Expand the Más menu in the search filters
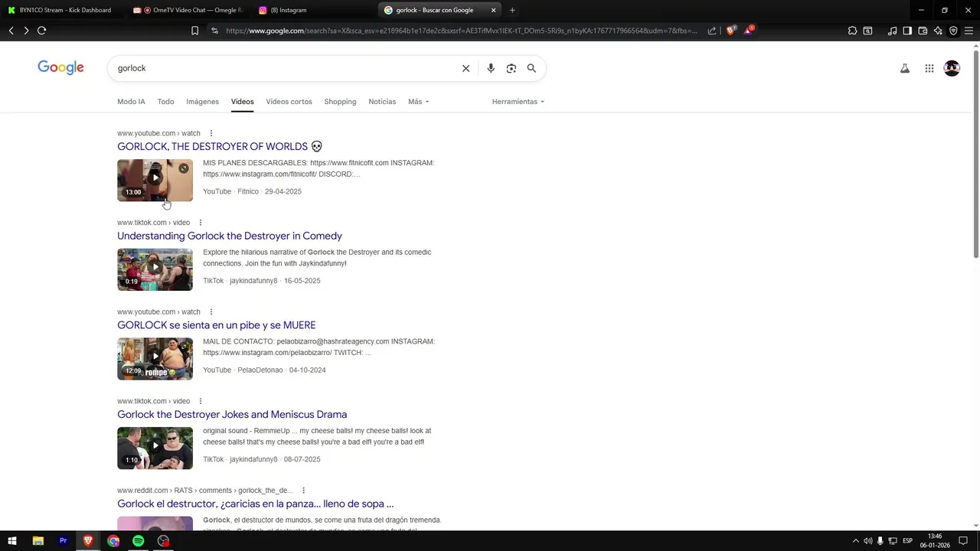This screenshot has height=551, width=980. tap(418, 102)
